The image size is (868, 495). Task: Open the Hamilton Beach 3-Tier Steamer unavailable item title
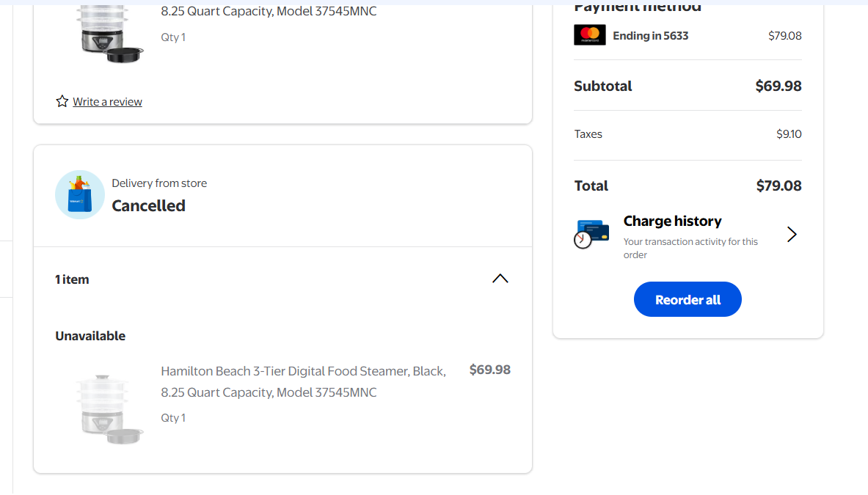coord(303,381)
